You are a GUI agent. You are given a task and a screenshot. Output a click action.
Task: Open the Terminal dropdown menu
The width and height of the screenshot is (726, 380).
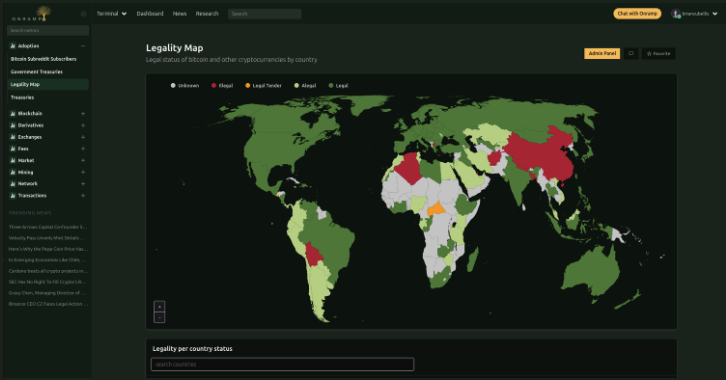pos(112,14)
